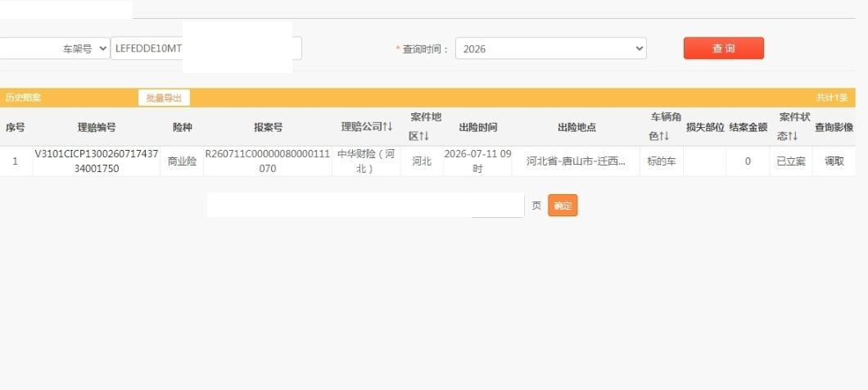Click the 河北 region cell
868x390 pixels.
click(421, 161)
